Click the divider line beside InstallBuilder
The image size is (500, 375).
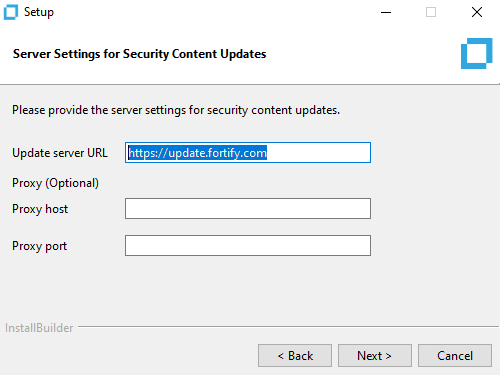click(x=288, y=327)
